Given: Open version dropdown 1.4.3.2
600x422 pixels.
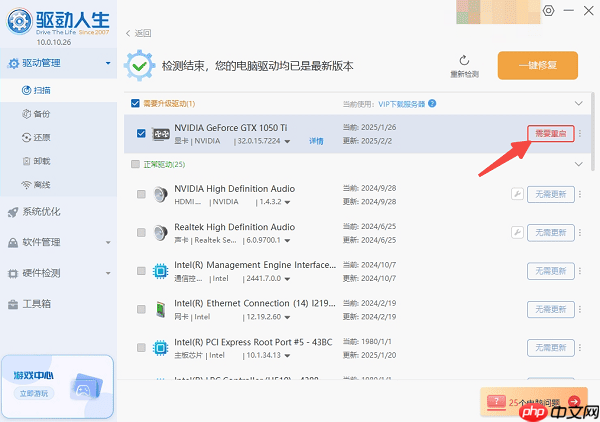Looking at the screenshot, I should point(287,202).
